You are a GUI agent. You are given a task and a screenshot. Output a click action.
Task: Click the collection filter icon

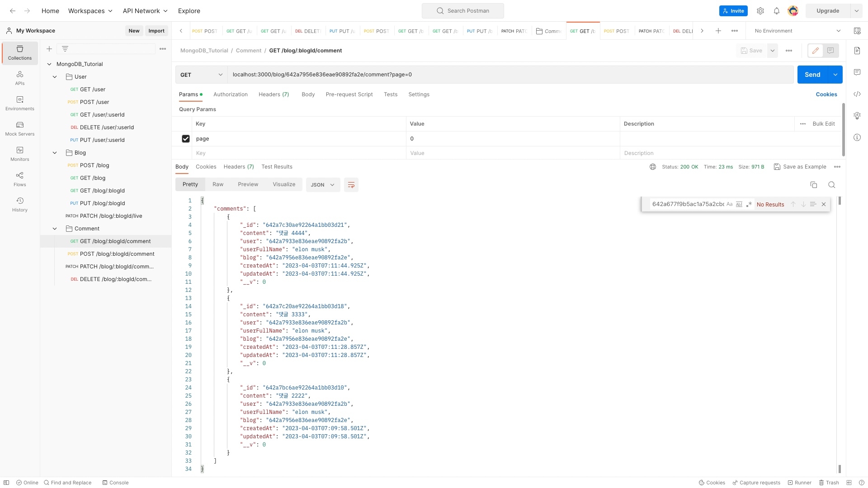[x=65, y=49]
